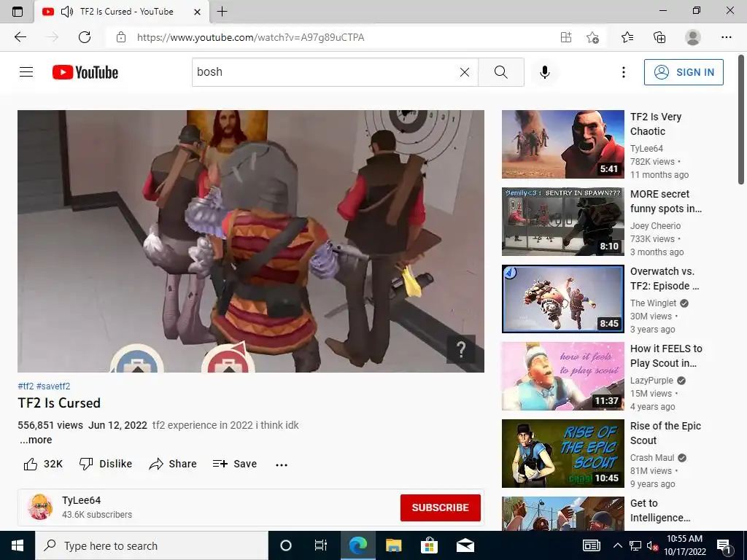Image resolution: width=747 pixels, height=560 pixels.
Task: Save video to a playlist
Action: pos(235,464)
